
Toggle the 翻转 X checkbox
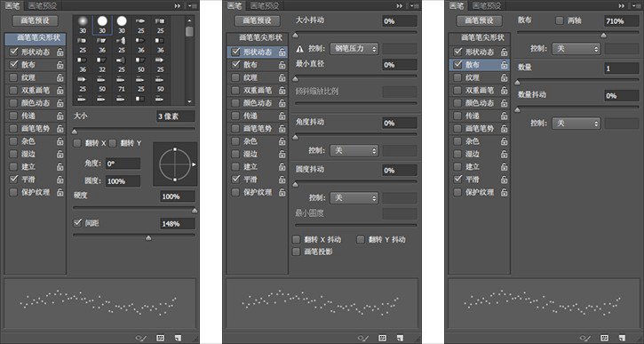(x=77, y=143)
